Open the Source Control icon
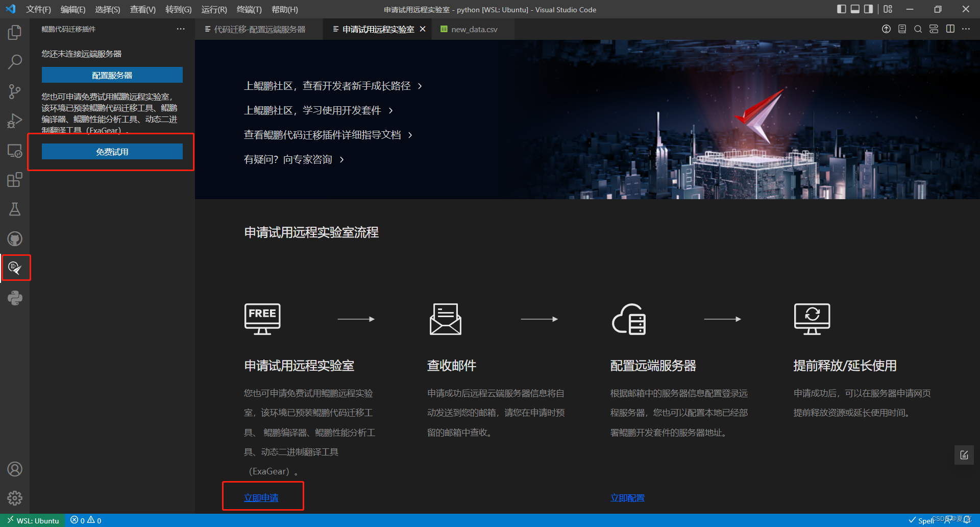980x527 pixels. tap(14, 91)
